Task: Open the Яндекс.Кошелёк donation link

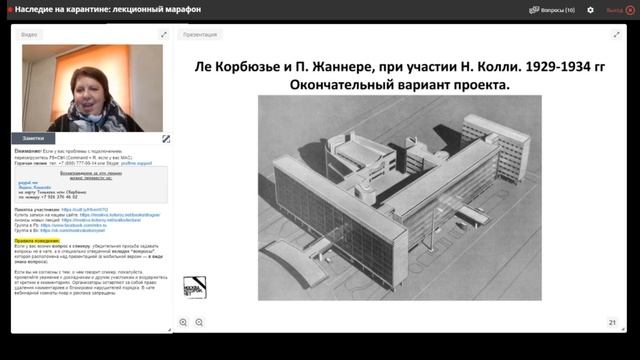Action: (35, 187)
